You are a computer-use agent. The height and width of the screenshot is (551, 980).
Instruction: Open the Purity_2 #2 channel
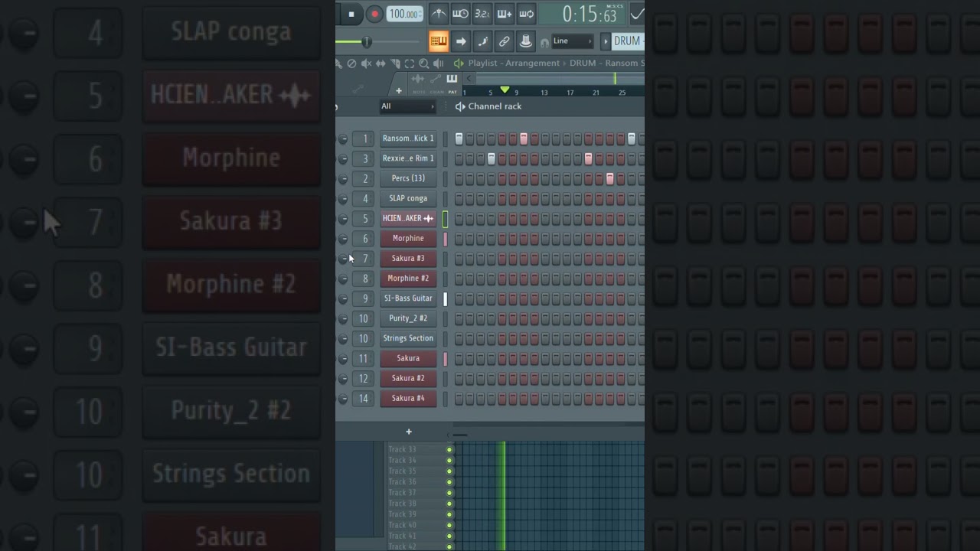(x=408, y=318)
